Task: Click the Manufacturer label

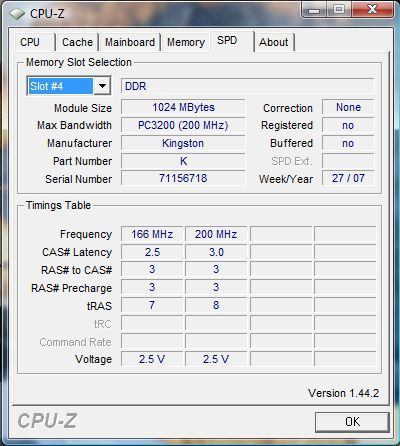Action: pyautogui.click(x=79, y=143)
